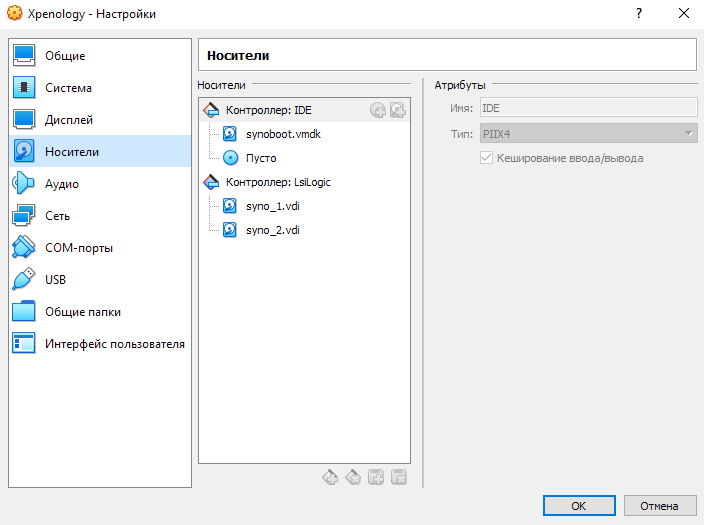Click the USB plug icon
Screen dimensions: 704x525
coord(24,279)
